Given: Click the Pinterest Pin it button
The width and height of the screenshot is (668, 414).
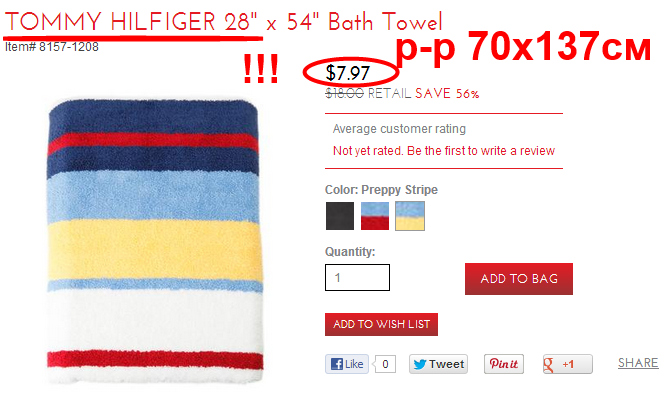Looking at the screenshot, I should pyautogui.click(x=504, y=364).
